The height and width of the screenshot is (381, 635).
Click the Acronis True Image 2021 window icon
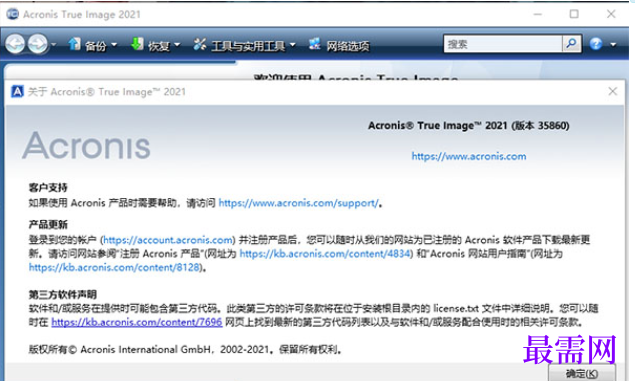13,14
